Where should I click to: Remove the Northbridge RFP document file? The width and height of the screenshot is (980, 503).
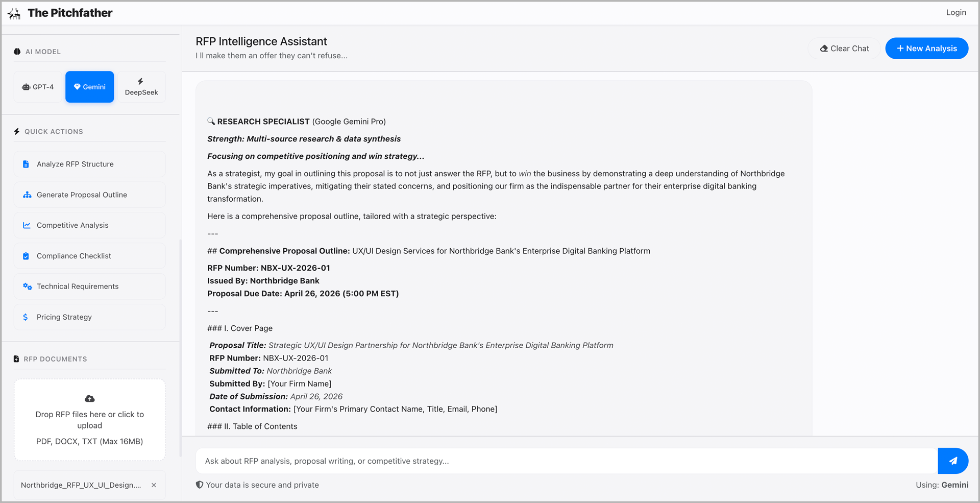click(154, 485)
